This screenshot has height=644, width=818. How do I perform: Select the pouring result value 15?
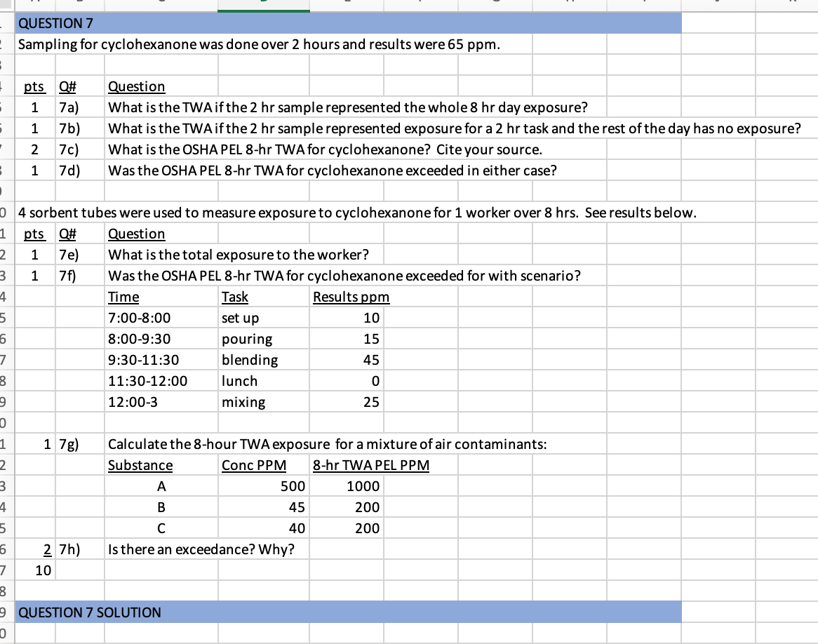click(347, 339)
